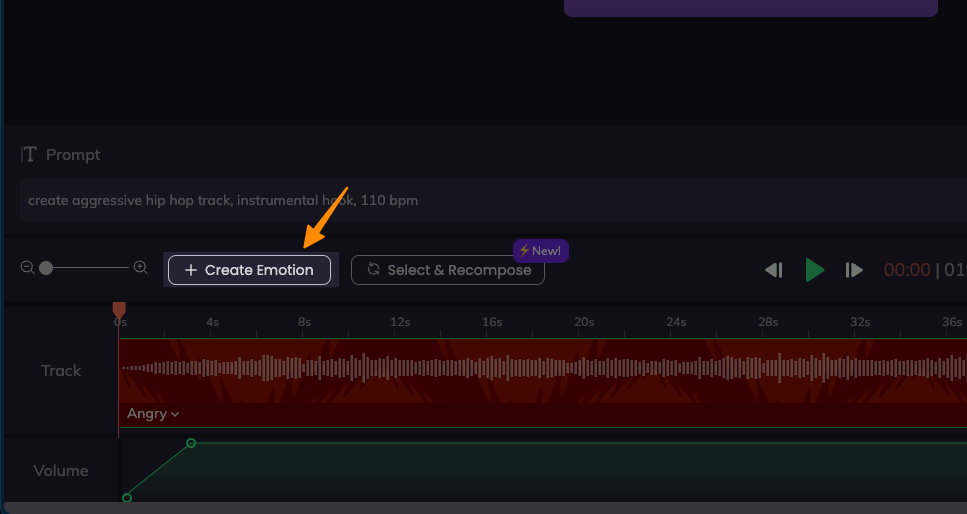Click the Create Emotion button

pos(249,270)
